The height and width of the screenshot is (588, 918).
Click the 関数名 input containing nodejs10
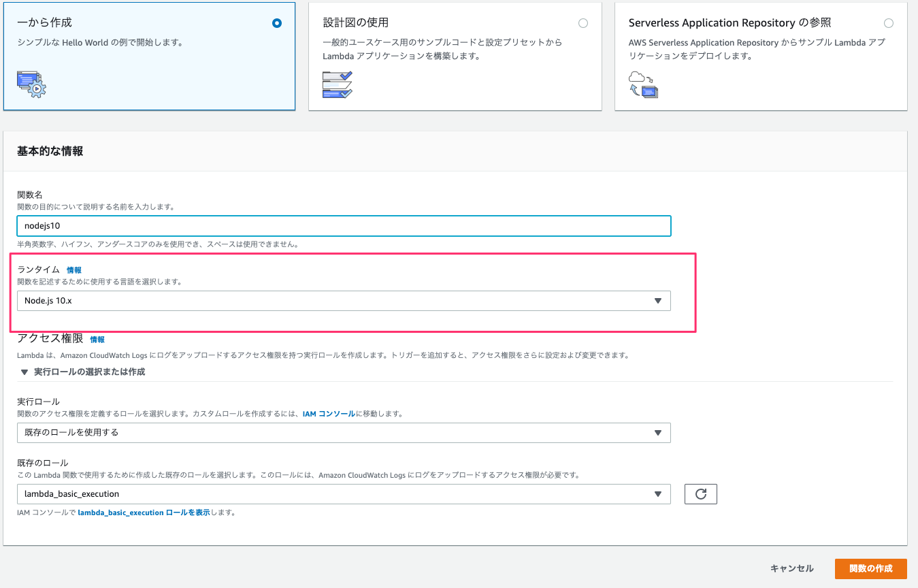344,225
